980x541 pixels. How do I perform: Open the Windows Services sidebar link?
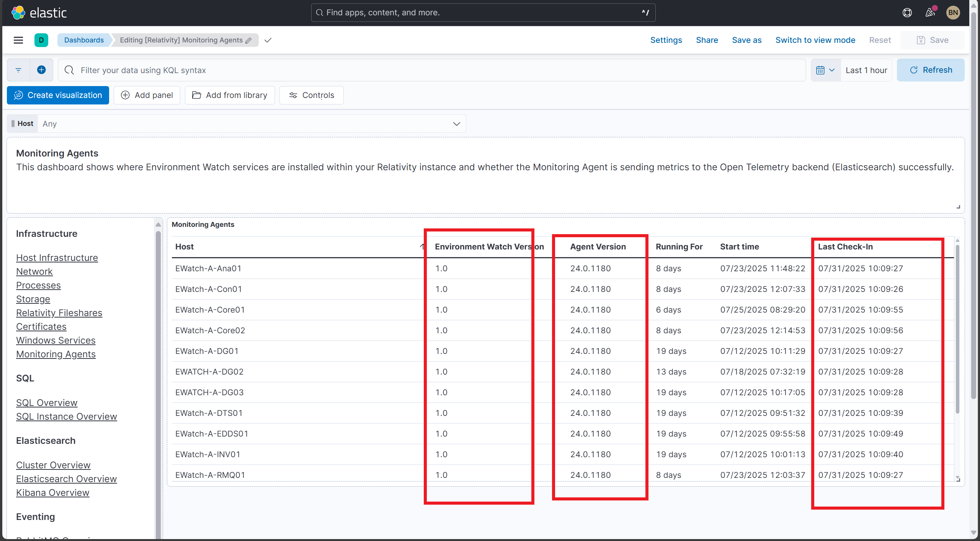pyautogui.click(x=56, y=340)
